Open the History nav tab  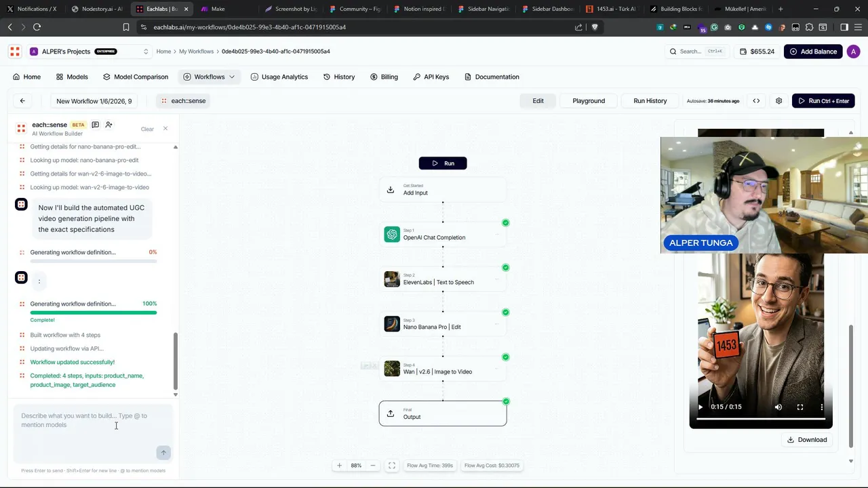(339, 77)
